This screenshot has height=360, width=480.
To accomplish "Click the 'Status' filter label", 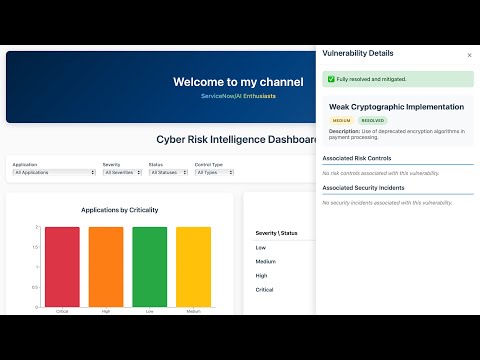I will coord(156,165).
